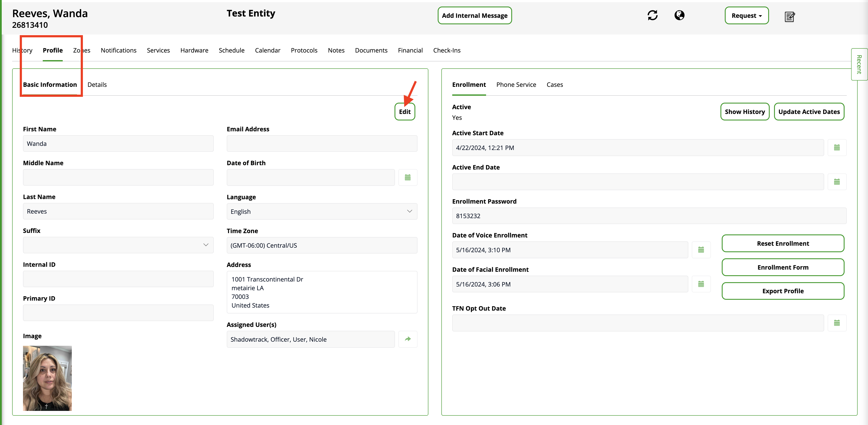Click the Middle Name field
868x425 pixels.
[x=118, y=177]
